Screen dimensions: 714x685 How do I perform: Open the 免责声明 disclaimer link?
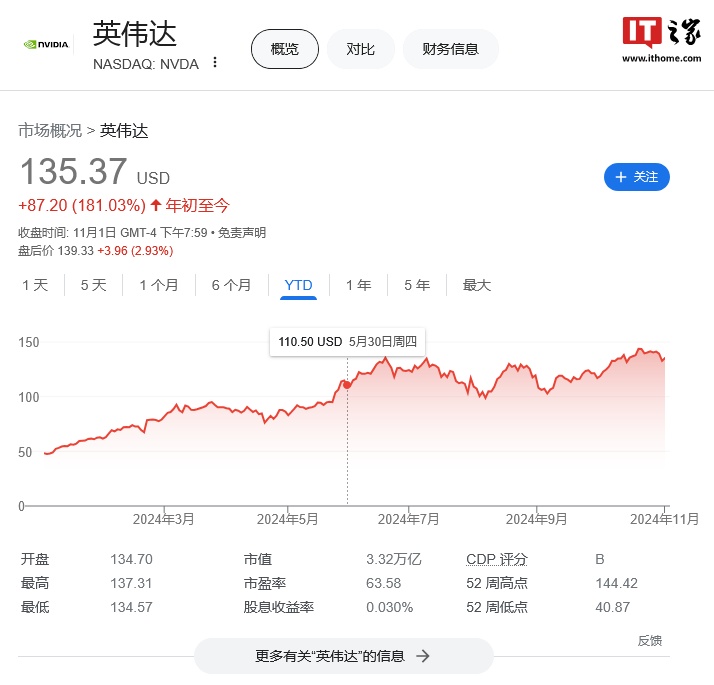[242, 233]
